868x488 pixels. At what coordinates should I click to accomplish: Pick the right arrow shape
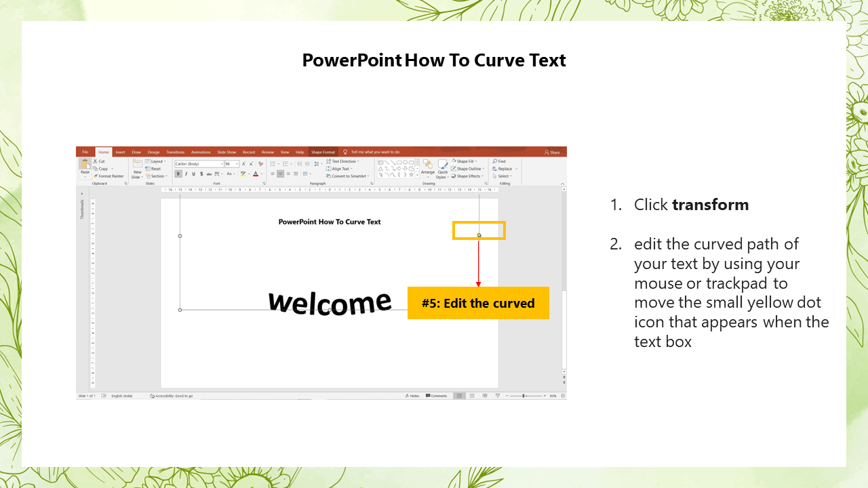[x=399, y=169]
